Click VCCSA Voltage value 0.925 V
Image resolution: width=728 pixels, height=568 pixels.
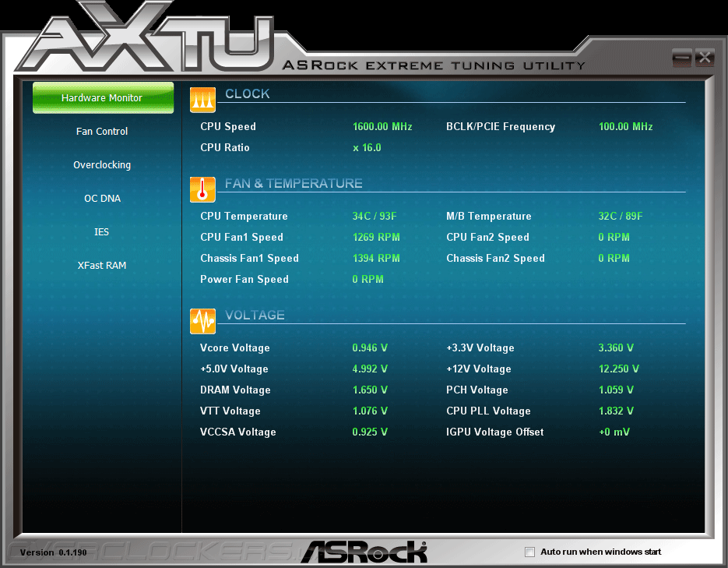[x=370, y=432]
